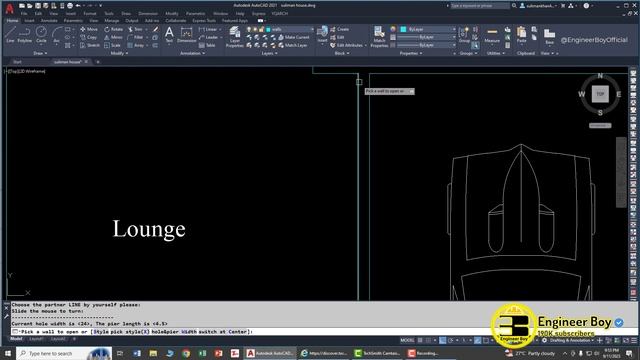This screenshot has height=360, width=640.
Task: Toggle object snap in status bar
Action: (486, 340)
